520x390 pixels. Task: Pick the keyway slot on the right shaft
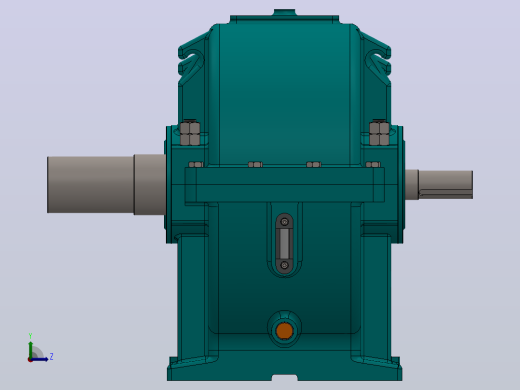(x=446, y=191)
